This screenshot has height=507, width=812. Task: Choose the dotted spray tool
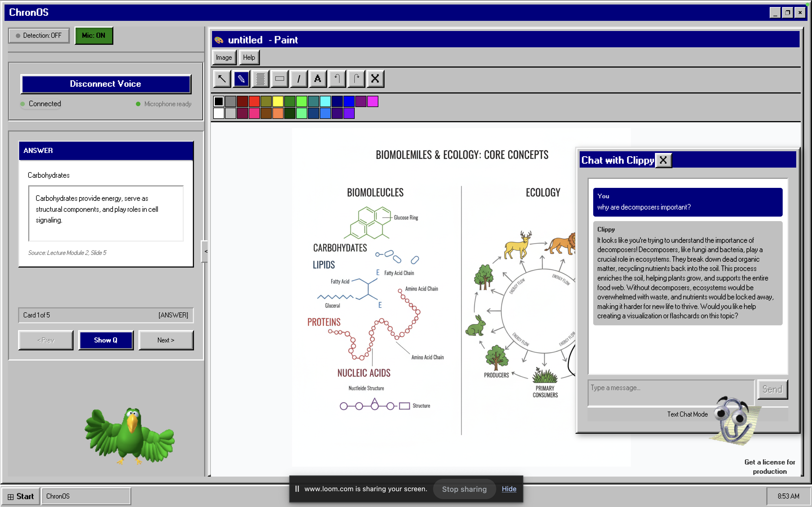261,79
